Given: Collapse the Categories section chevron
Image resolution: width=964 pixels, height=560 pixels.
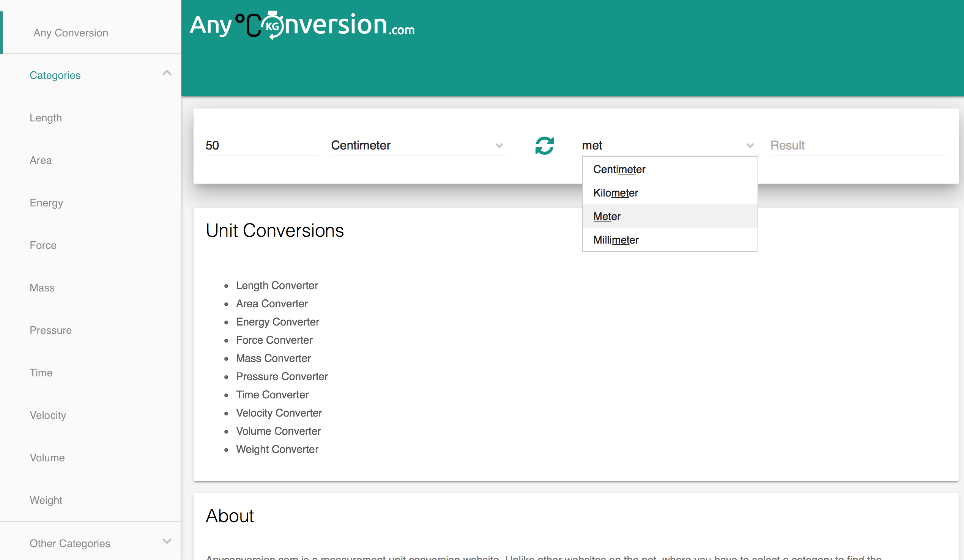Looking at the screenshot, I should [167, 73].
